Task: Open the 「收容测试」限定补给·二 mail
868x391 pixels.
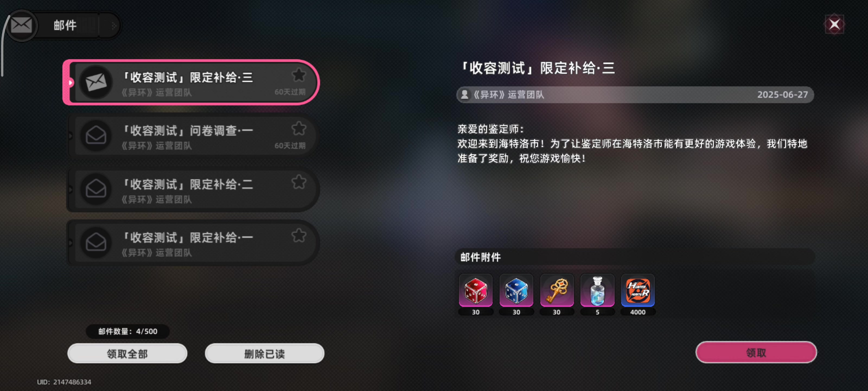Action: [193, 190]
